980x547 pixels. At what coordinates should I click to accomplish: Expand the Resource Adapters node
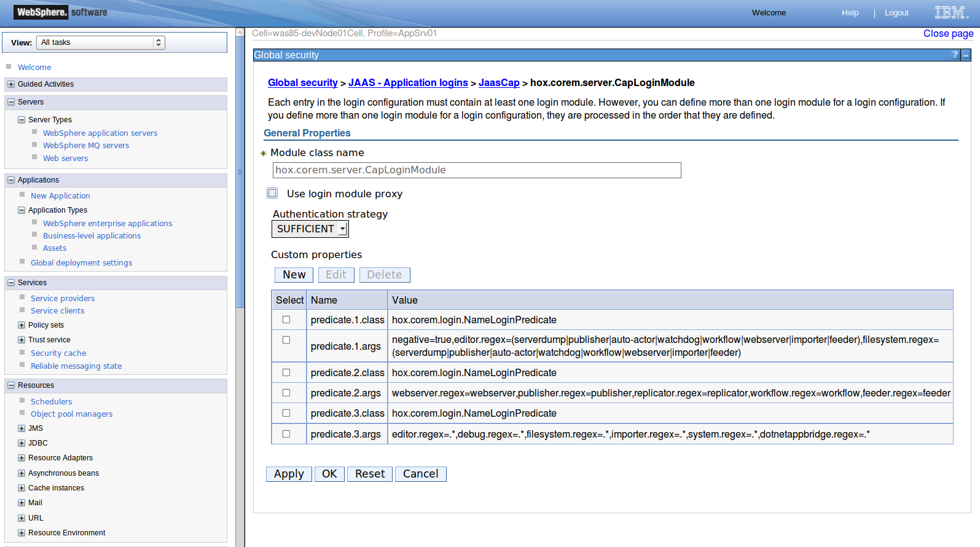click(22, 458)
